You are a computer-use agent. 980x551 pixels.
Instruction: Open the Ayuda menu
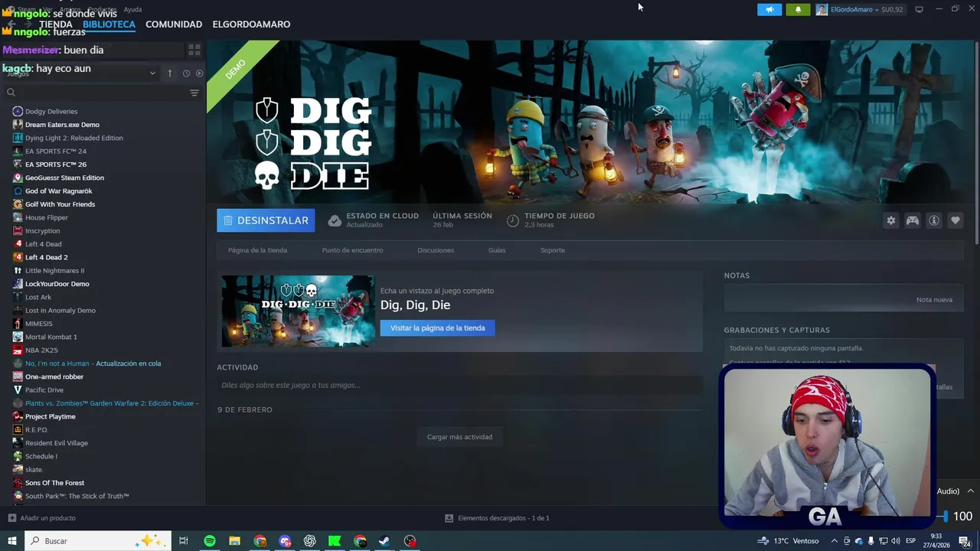coord(132,9)
